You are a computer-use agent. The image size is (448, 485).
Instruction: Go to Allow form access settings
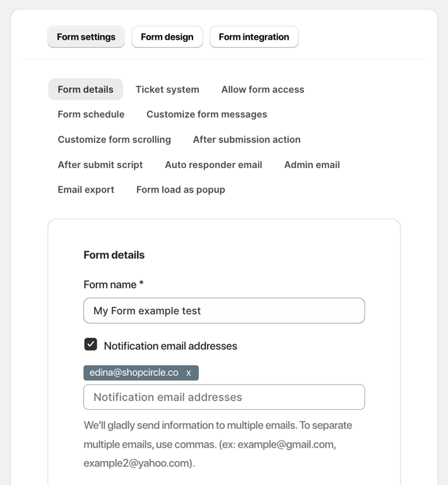[262, 90]
